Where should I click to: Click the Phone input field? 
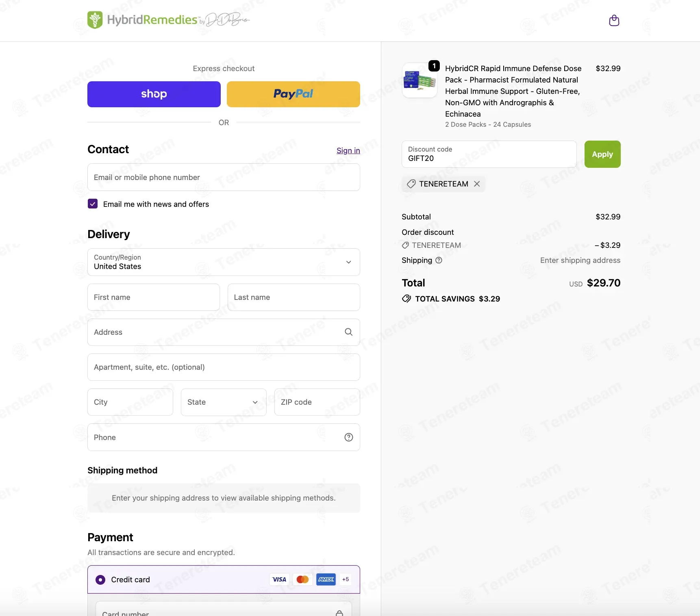click(x=224, y=437)
